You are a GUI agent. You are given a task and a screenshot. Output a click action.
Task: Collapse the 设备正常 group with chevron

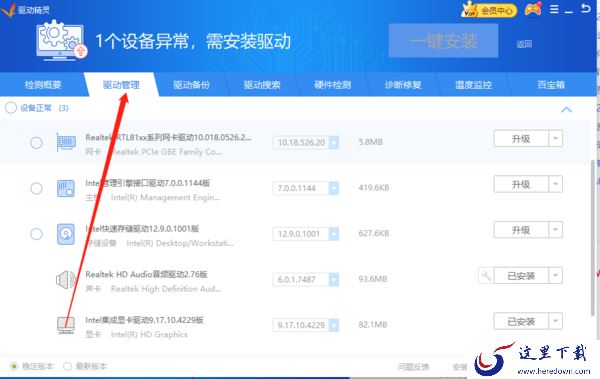(566, 109)
